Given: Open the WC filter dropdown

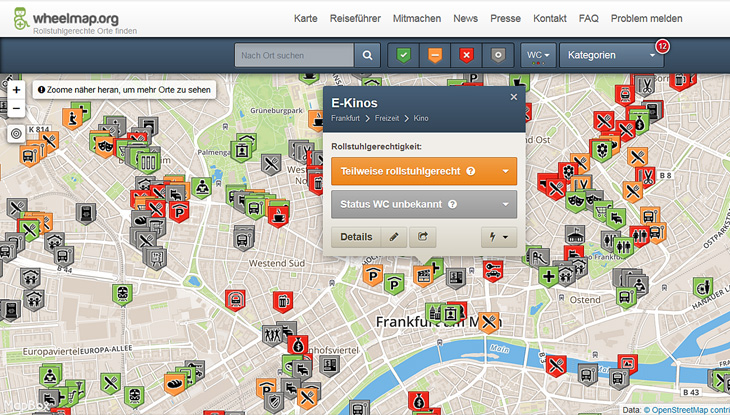Looking at the screenshot, I should click(538, 55).
